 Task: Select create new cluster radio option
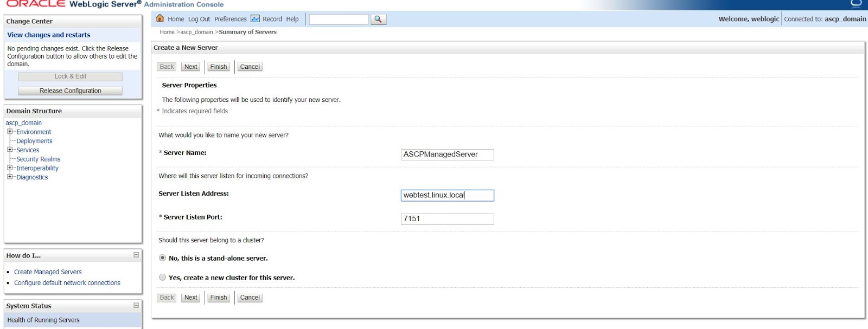point(162,277)
